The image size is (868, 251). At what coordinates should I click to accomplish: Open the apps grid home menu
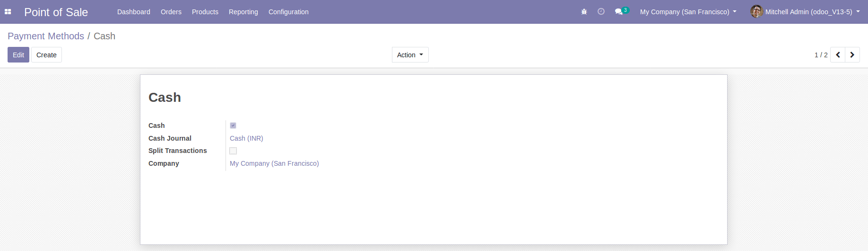(8, 12)
